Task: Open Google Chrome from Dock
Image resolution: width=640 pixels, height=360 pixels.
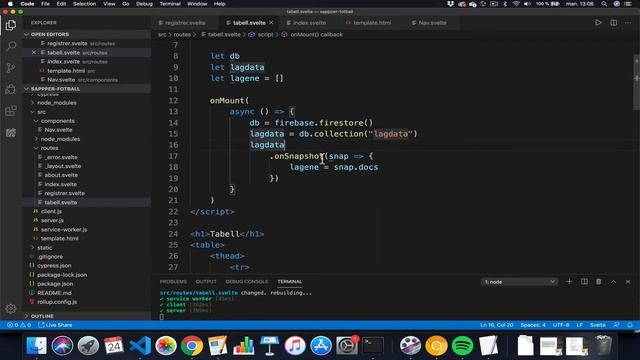Action: point(192,346)
